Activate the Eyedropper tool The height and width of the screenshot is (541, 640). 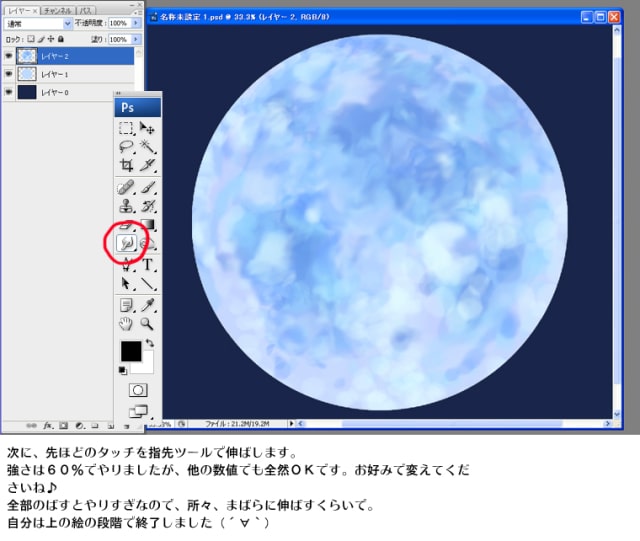click(148, 305)
